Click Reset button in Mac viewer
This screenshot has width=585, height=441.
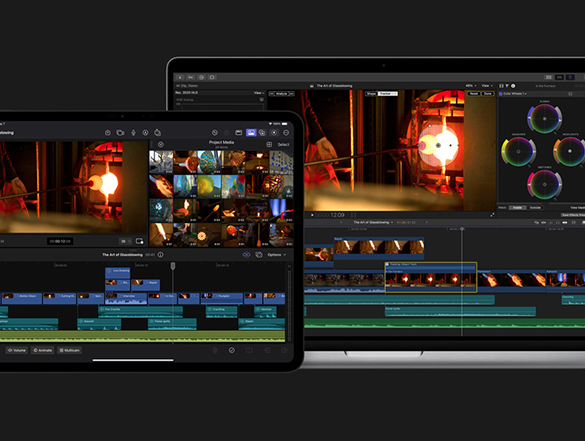(473, 94)
